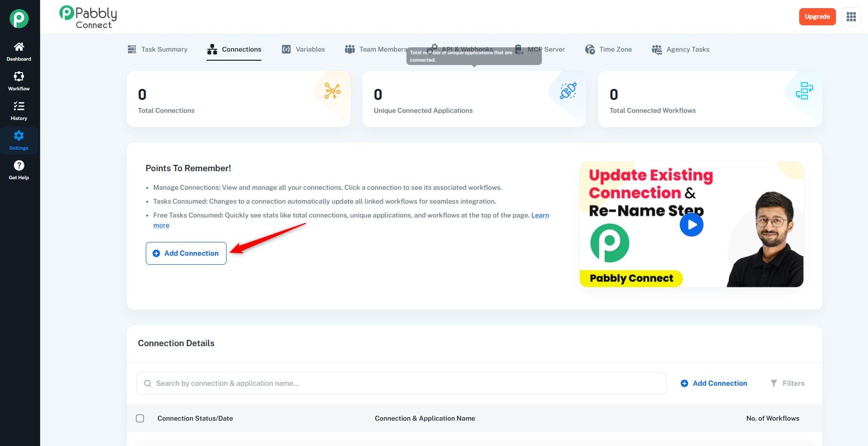Open the Workflow section in sidebar
Screen dimensions: 868x446
point(19,81)
